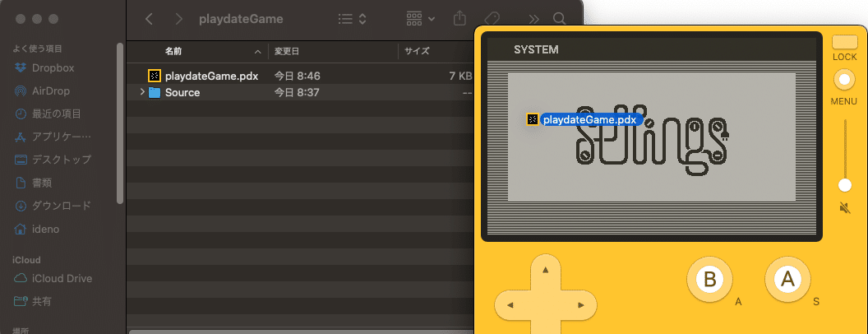868x334 pixels.
Task: Open the group-by options dropdown
Action: (x=421, y=19)
